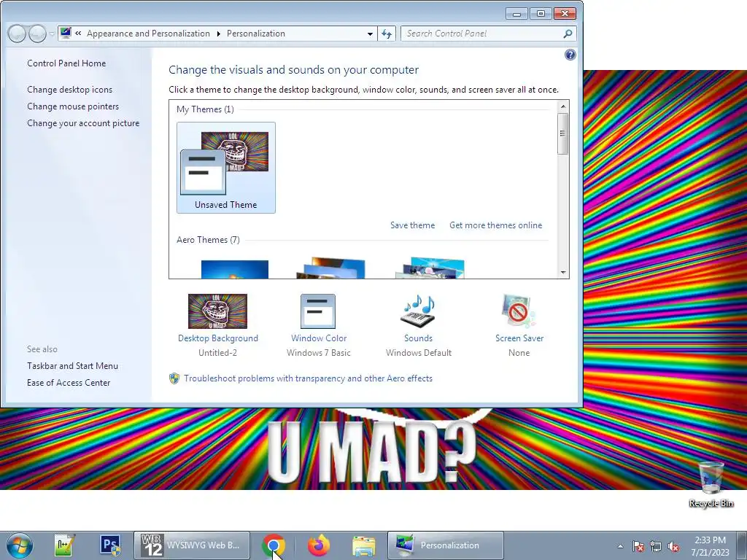
Task: Click Change mouse pointers link
Action: point(73,106)
